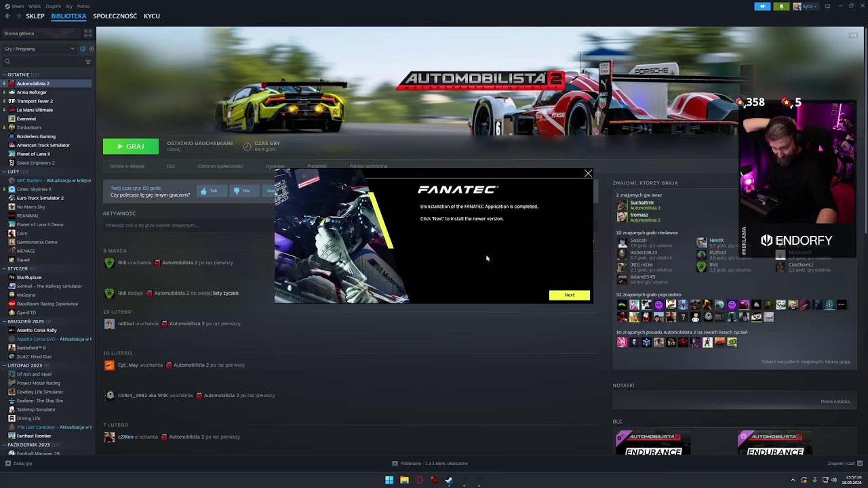The height and width of the screenshot is (488, 868).
Task: Open the SKLEP store tab
Action: (35, 16)
